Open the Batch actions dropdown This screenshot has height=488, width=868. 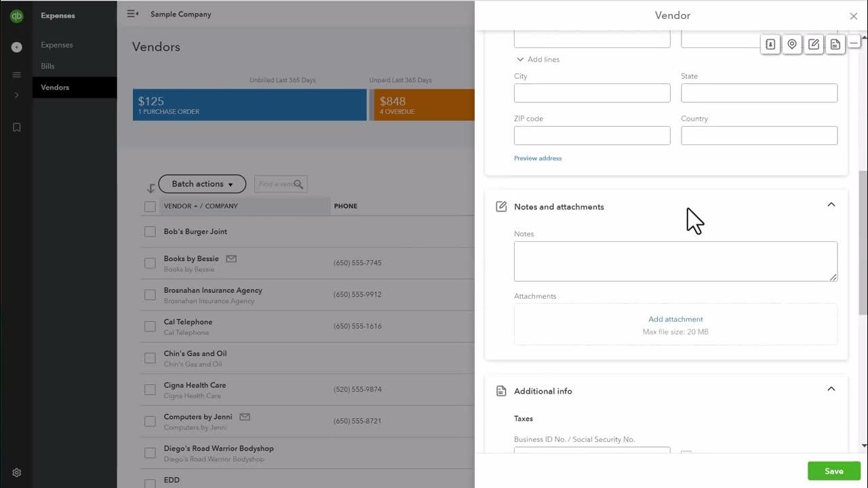pos(202,184)
